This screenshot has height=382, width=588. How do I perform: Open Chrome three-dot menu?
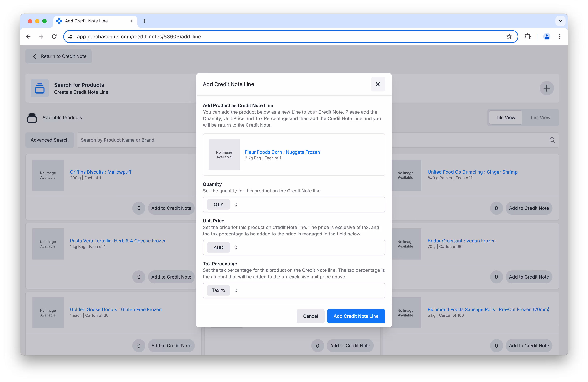tap(560, 37)
